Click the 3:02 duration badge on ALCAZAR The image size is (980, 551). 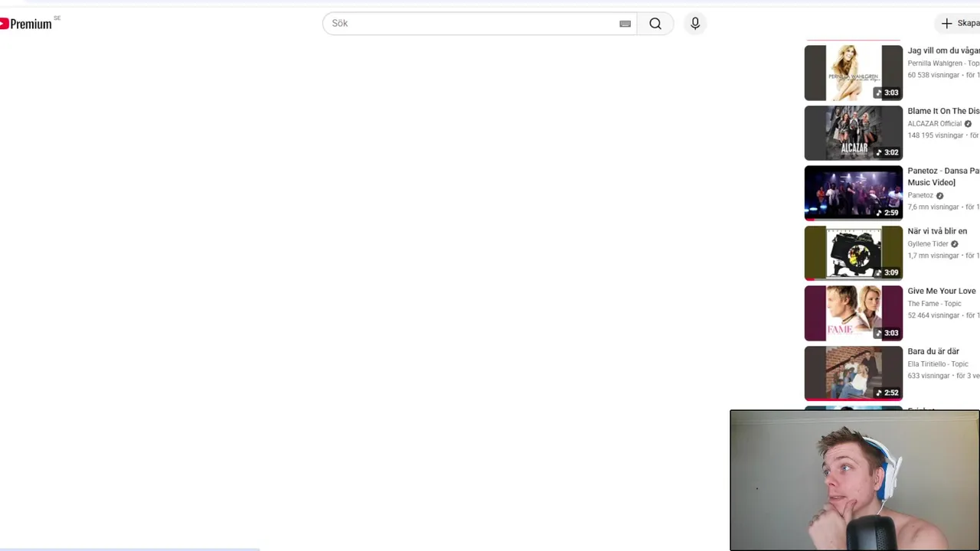click(887, 152)
